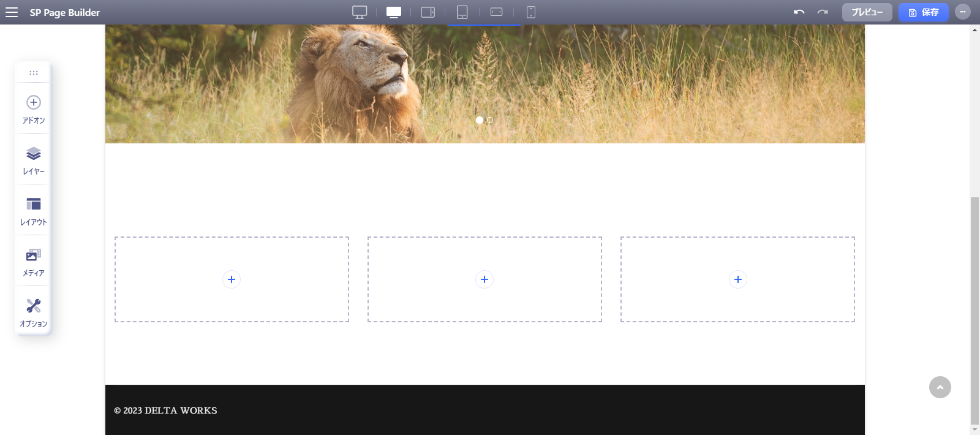Viewport: 980px width, 435px height.
Task: Click the scroll-to-top arrow button
Action: point(940,387)
